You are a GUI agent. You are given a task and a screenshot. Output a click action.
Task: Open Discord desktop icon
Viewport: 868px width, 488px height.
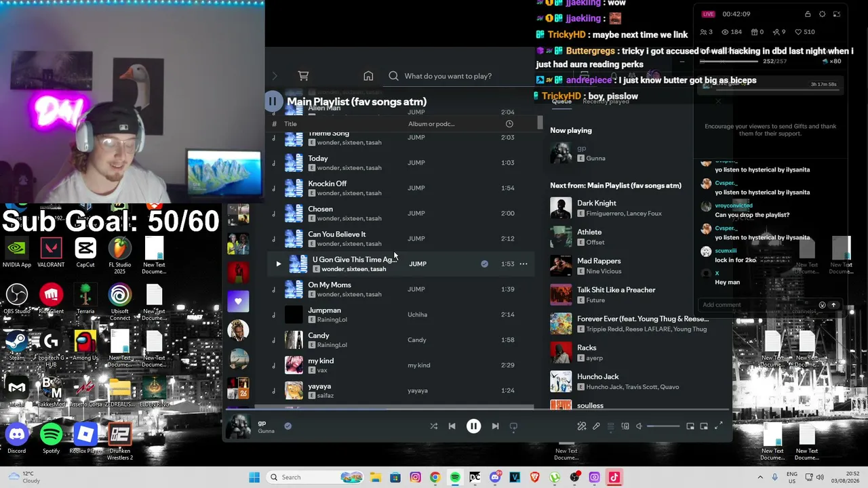click(17, 439)
